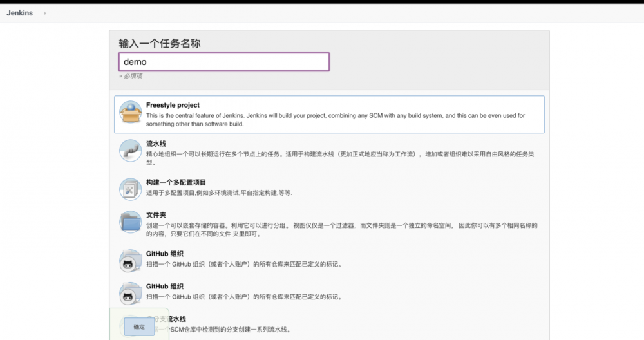Choose the 多分支流水线 title
The height and width of the screenshot is (340, 644).
click(166, 319)
